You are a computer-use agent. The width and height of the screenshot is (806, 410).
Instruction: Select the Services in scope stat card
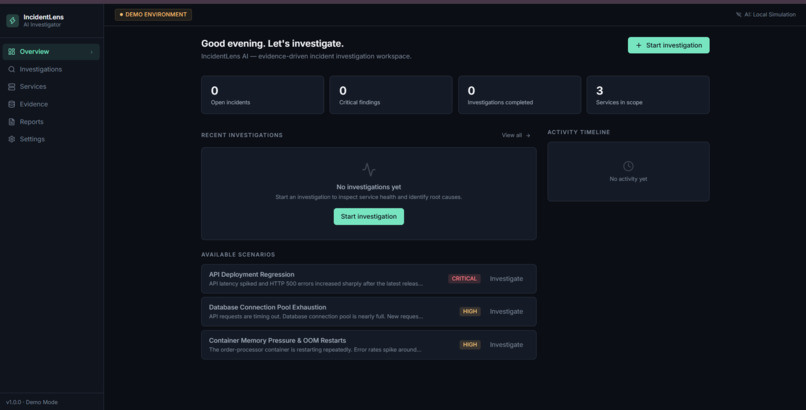click(648, 95)
